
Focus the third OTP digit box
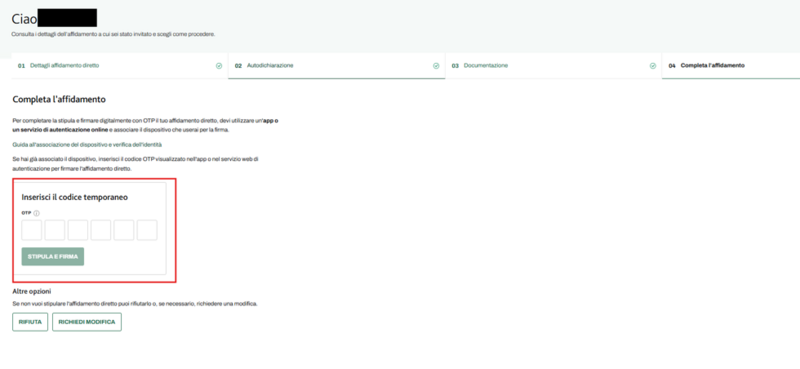point(78,230)
